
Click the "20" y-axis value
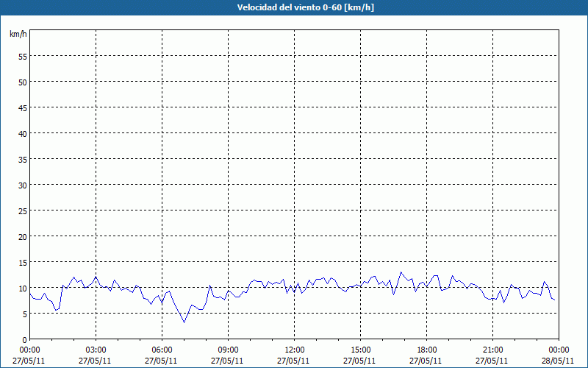click(x=23, y=236)
